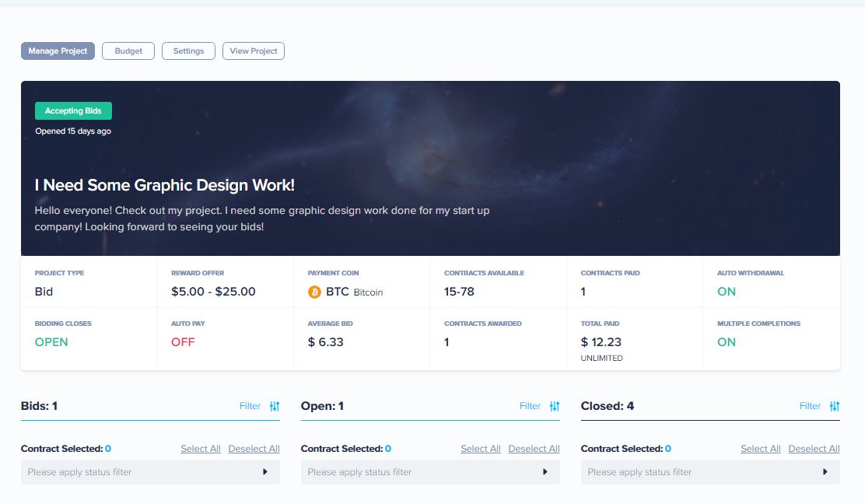Go to the Settings tab
Viewport: 865px width, 504px height.
click(188, 51)
